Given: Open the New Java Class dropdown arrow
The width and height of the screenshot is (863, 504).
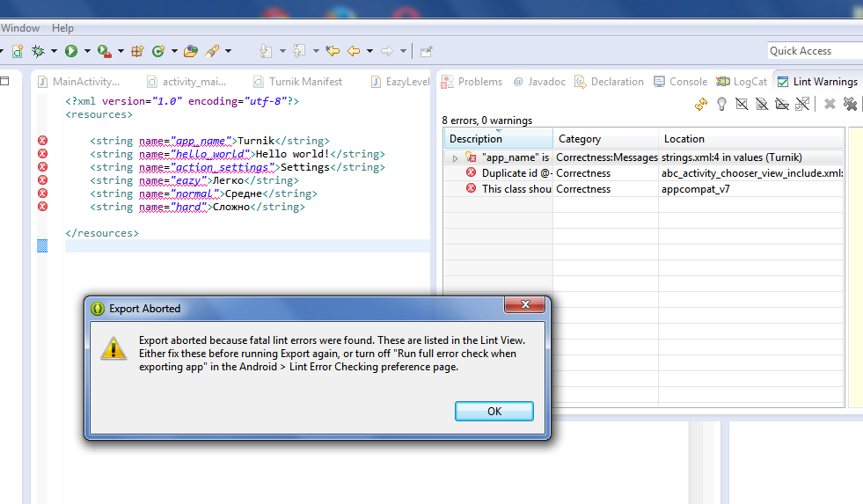Looking at the screenshot, I should pyautogui.click(x=174, y=51).
